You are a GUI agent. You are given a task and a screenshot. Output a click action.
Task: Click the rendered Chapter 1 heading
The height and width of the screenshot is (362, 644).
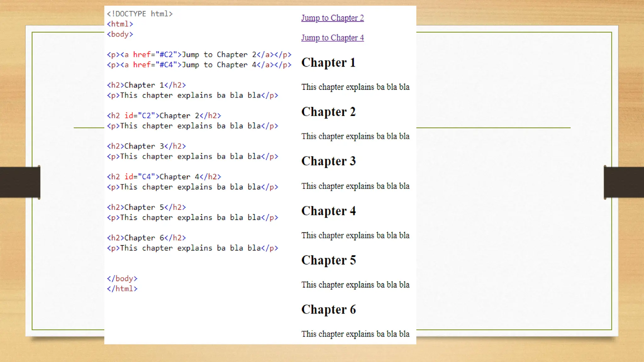click(328, 63)
